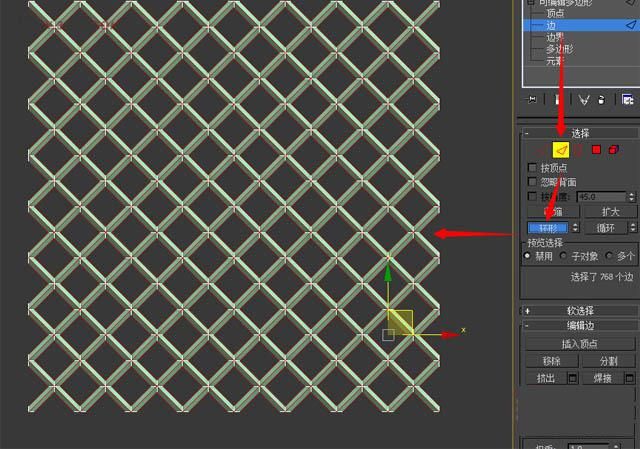Click the 扩大 grow selection button
This screenshot has height=449, width=640.
pos(611,212)
